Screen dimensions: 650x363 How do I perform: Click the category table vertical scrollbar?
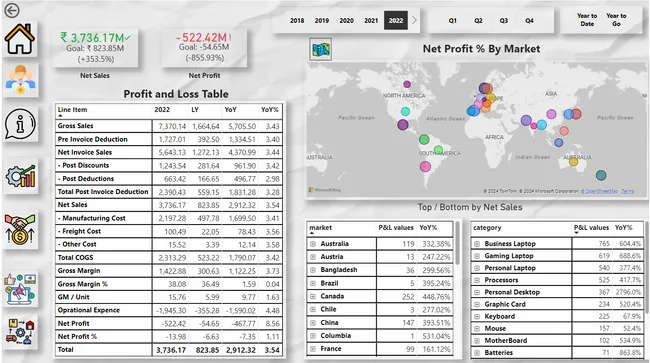point(647,267)
